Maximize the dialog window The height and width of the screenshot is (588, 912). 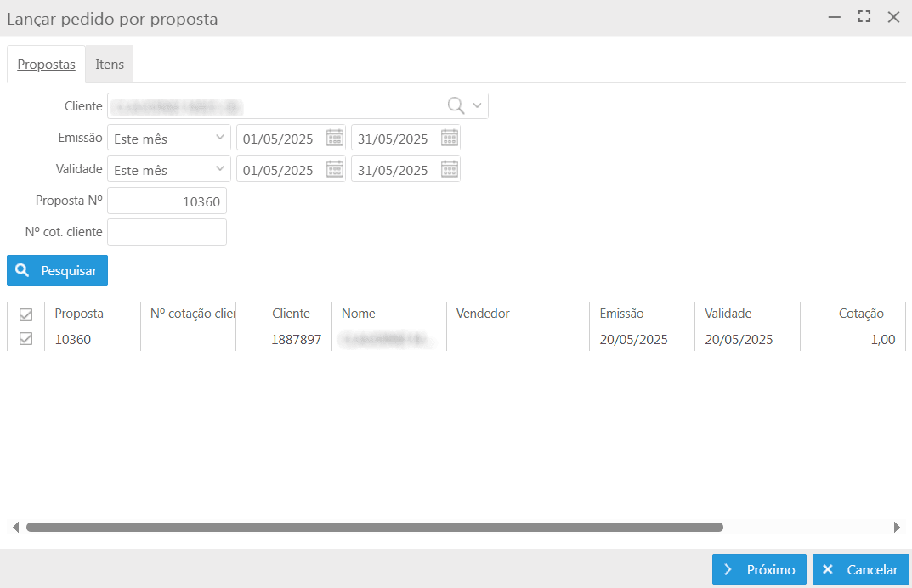[x=864, y=17]
